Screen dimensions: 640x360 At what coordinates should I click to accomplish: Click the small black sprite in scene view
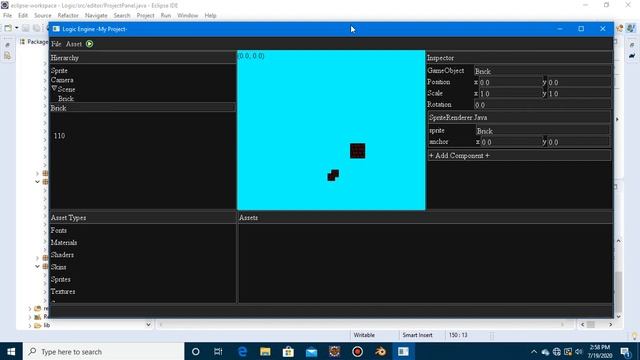point(333,175)
